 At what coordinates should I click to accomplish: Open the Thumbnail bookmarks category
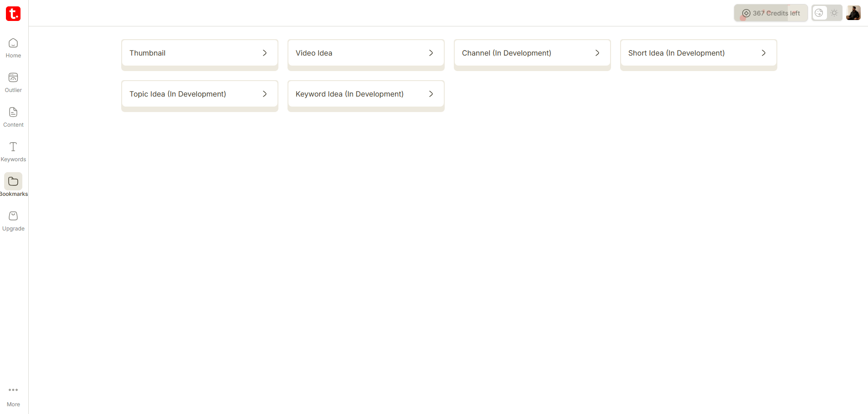148,53
